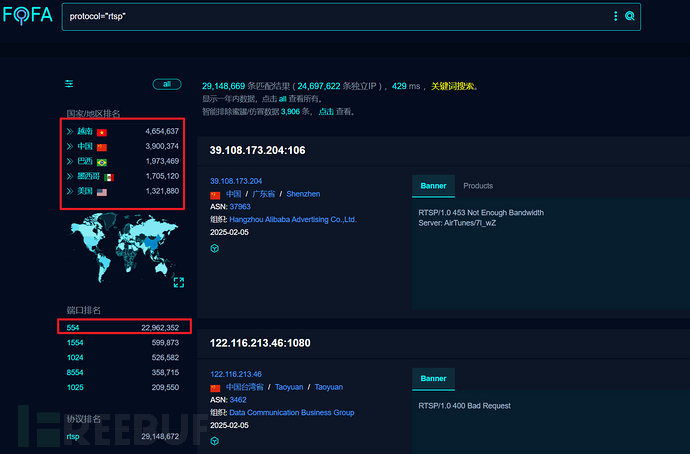The image size is (690, 454).
Task: Open the world distribution map
Action: coord(125,246)
